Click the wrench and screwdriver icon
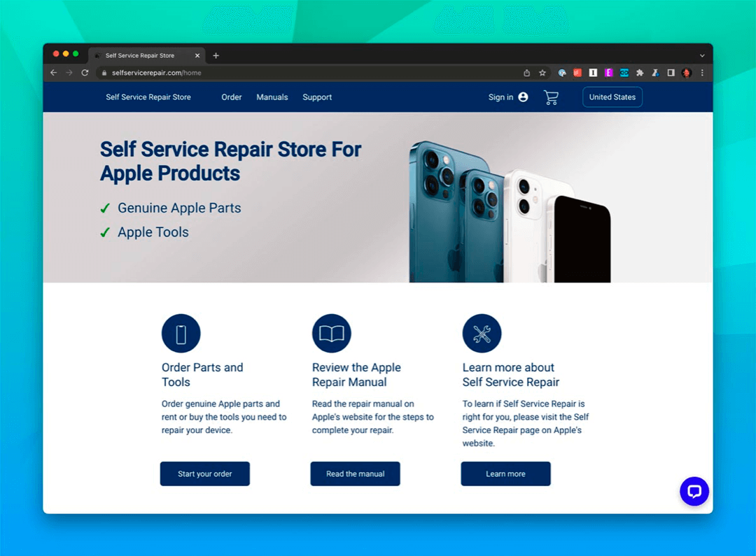This screenshot has width=756, height=556. tap(482, 334)
